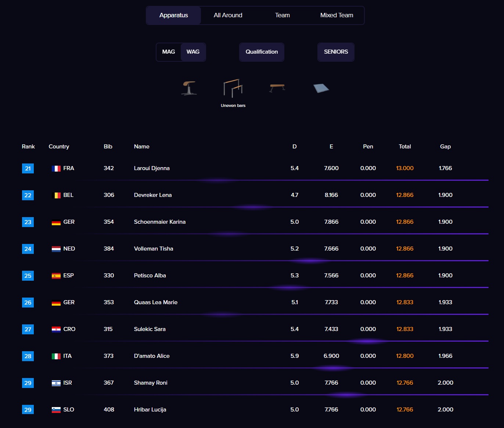Open the Qualification round selector

coord(262,52)
